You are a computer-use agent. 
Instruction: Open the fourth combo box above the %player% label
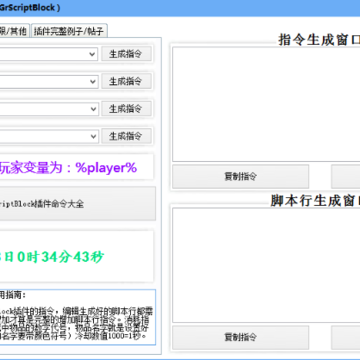[49, 136]
